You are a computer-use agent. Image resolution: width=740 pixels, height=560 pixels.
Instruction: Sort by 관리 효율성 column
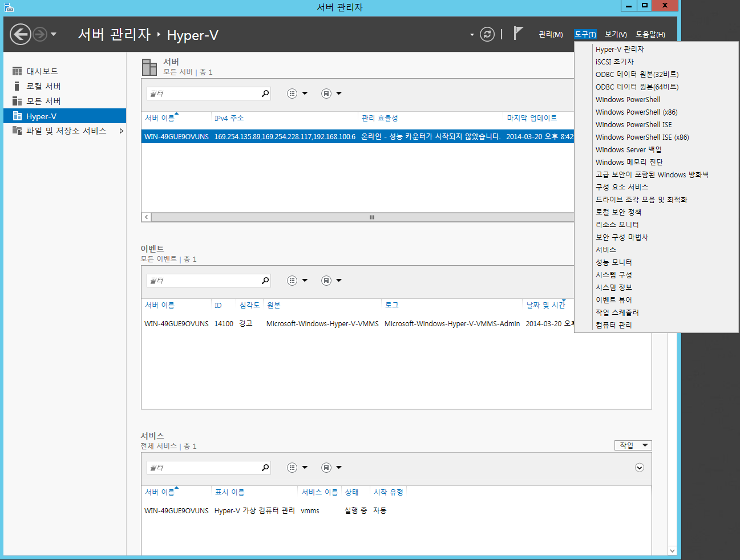click(x=379, y=118)
